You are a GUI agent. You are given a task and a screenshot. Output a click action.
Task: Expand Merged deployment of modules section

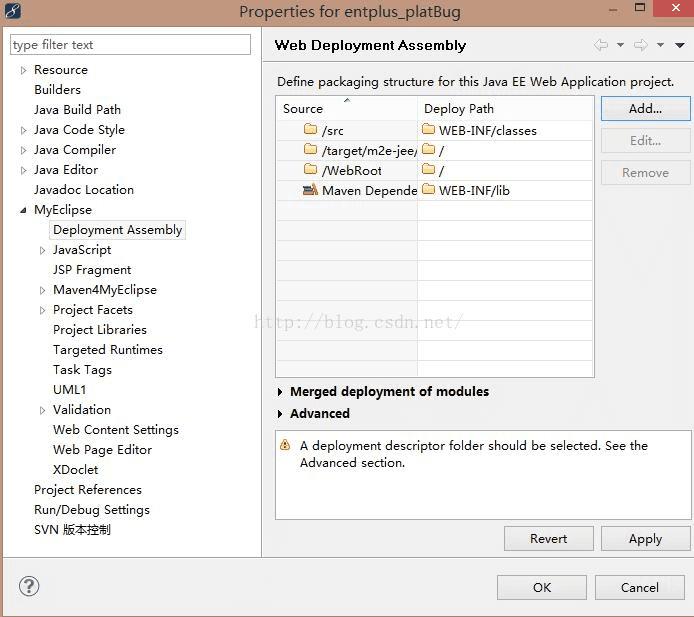(x=280, y=392)
